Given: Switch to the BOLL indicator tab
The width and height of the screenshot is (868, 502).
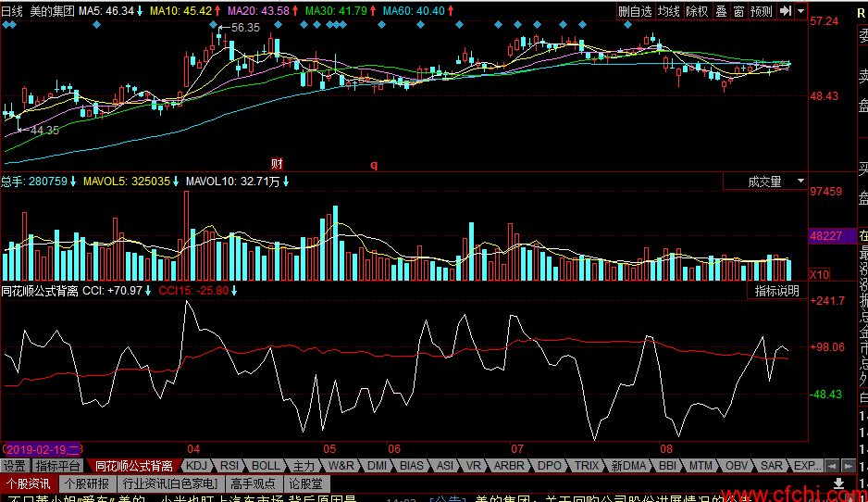Looking at the screenshot, I should 266,466.
